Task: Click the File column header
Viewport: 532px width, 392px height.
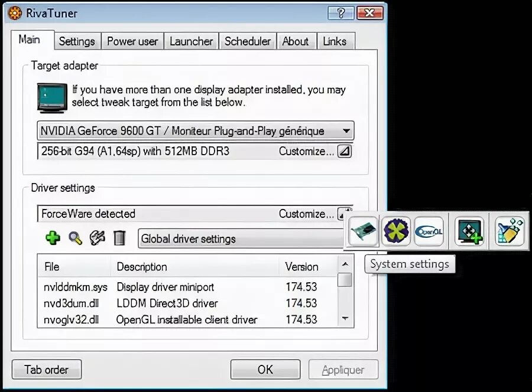Action: (74, 267)
